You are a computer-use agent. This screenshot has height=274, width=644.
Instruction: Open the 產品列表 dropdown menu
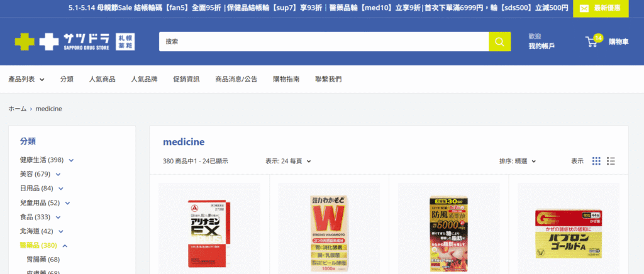click(26, 79)
